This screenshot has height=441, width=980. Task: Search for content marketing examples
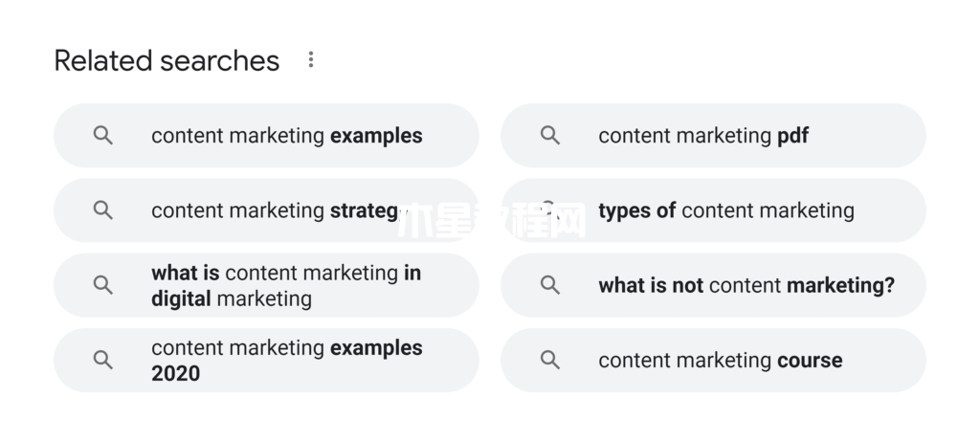coord(266,136)
